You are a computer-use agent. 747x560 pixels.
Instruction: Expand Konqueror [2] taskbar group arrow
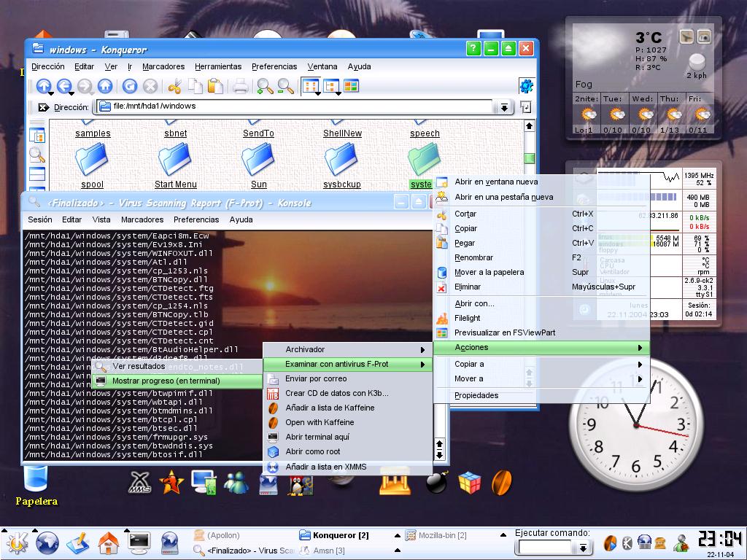(398, 536)
